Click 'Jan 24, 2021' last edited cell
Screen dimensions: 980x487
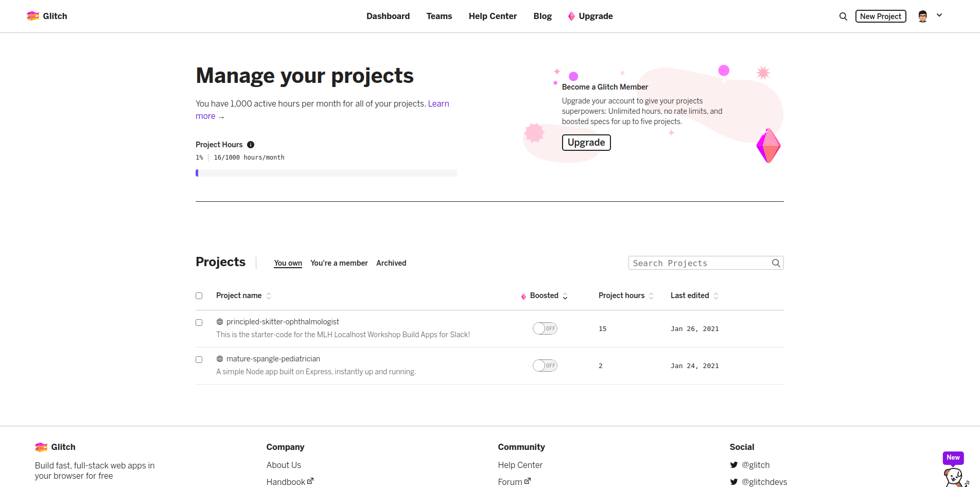(x=695, y=366)
